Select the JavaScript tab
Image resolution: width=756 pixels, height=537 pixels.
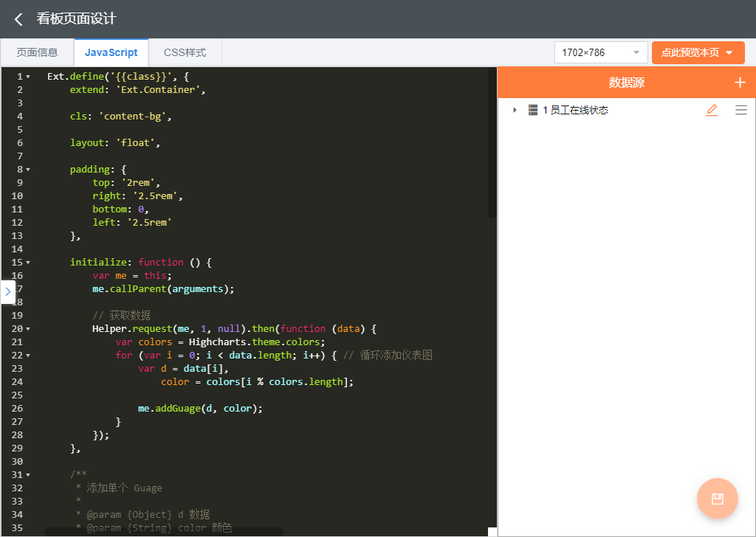111,52
